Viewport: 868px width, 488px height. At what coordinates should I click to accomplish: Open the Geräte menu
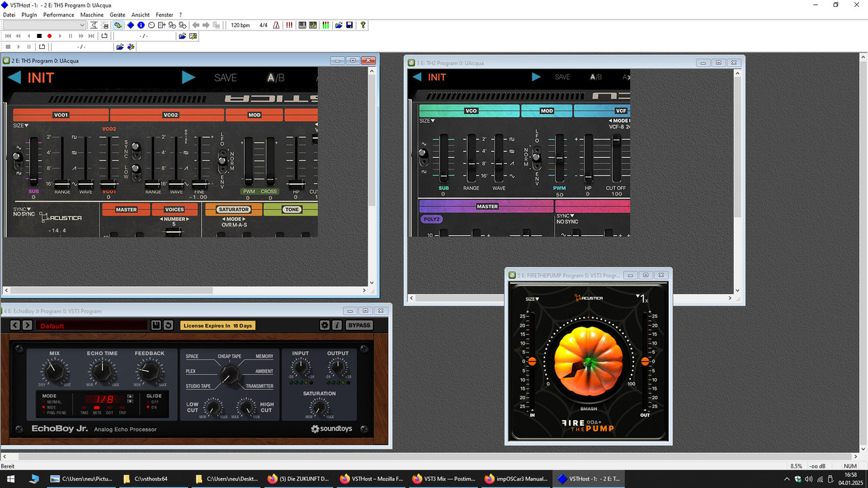point(117,14)
